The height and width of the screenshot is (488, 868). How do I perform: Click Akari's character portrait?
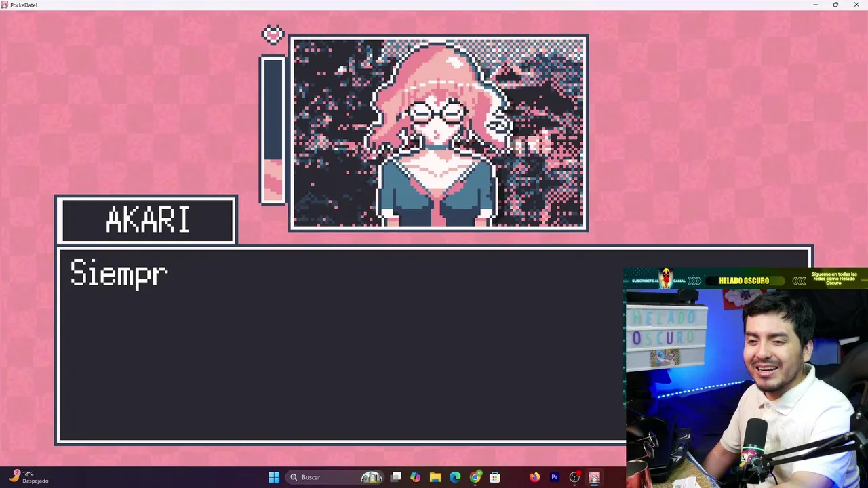pos(439,134)
